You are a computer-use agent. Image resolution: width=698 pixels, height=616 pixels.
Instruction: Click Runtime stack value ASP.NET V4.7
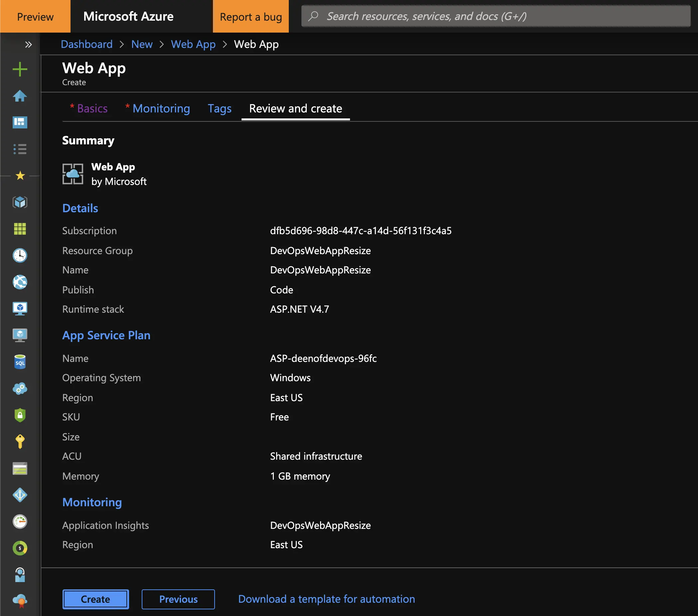(299, 309)
